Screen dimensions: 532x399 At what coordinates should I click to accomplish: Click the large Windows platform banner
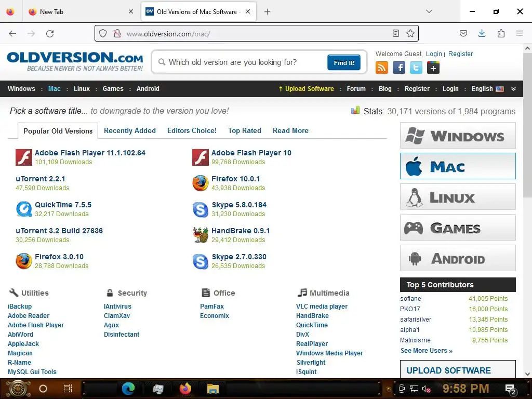coord(458,136)
